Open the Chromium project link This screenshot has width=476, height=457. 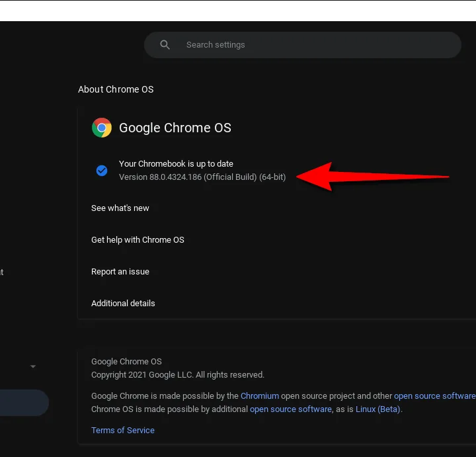260,396
